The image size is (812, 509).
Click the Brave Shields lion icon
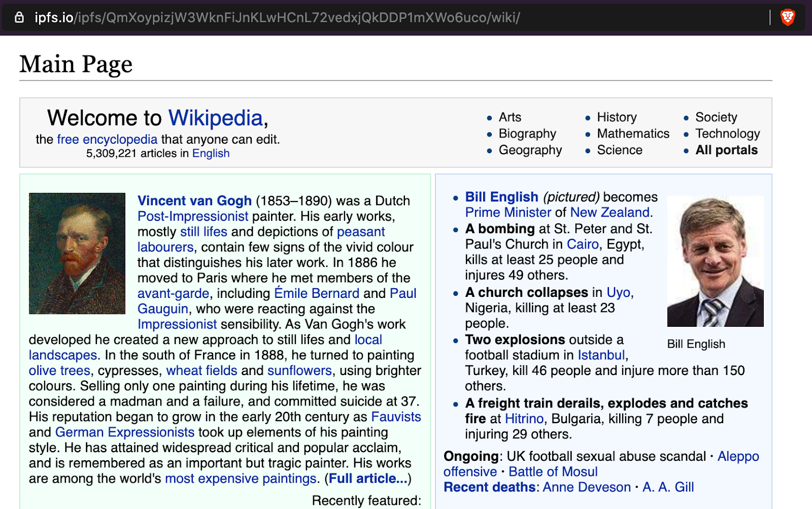(787, 18)
